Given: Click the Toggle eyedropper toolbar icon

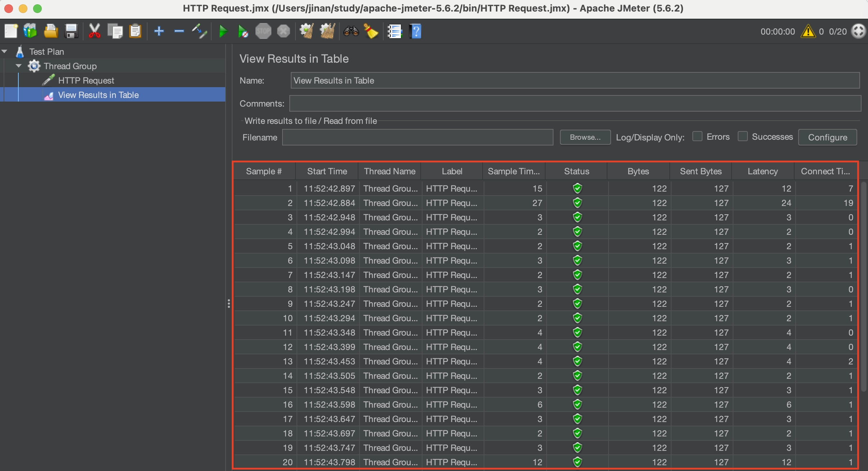Looking at the screenshot, I should [199, 32].
